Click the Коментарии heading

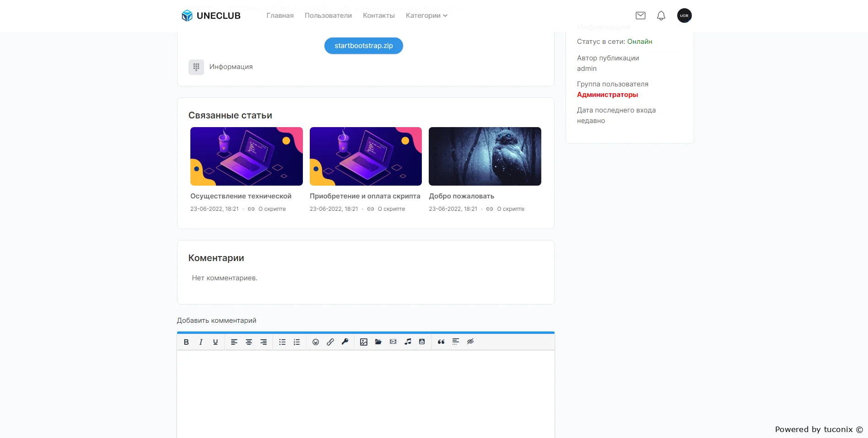coord(216,258)
